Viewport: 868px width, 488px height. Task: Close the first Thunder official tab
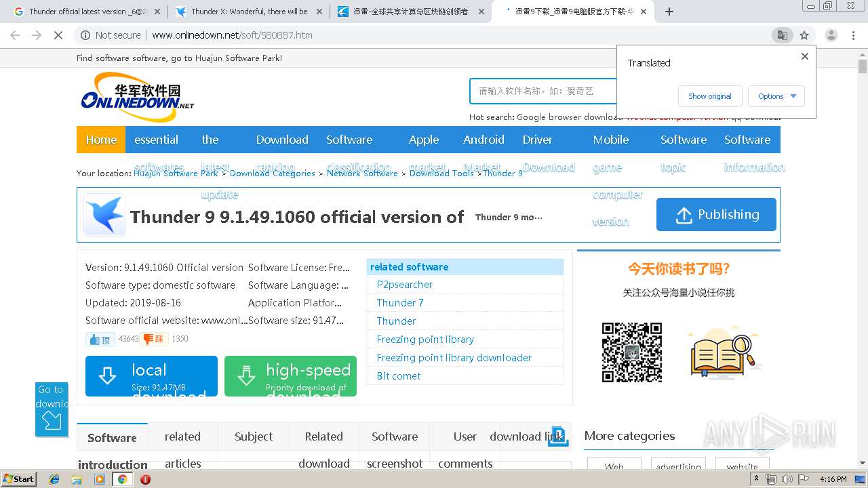click(x=157, y=12)
